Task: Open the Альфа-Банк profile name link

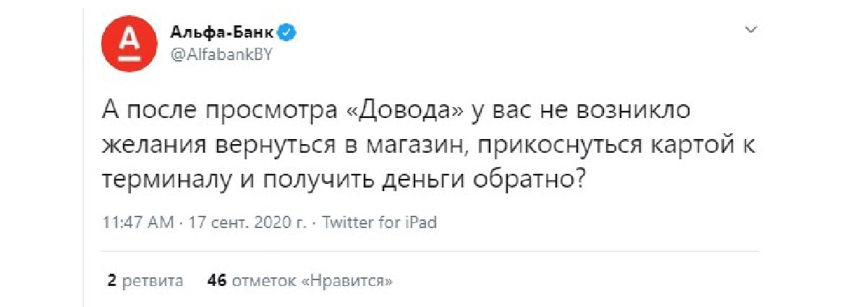Action: tap(223, 31)
